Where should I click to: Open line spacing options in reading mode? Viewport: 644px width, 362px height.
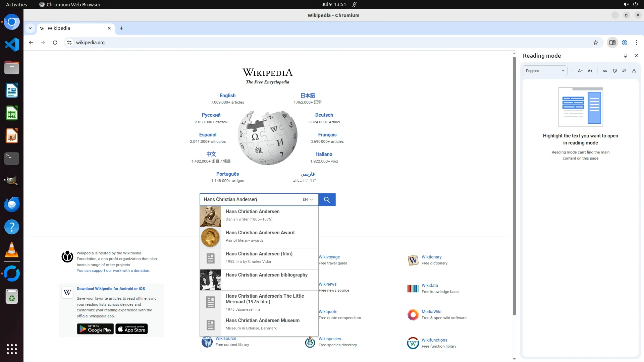click(x=624, y=71)
